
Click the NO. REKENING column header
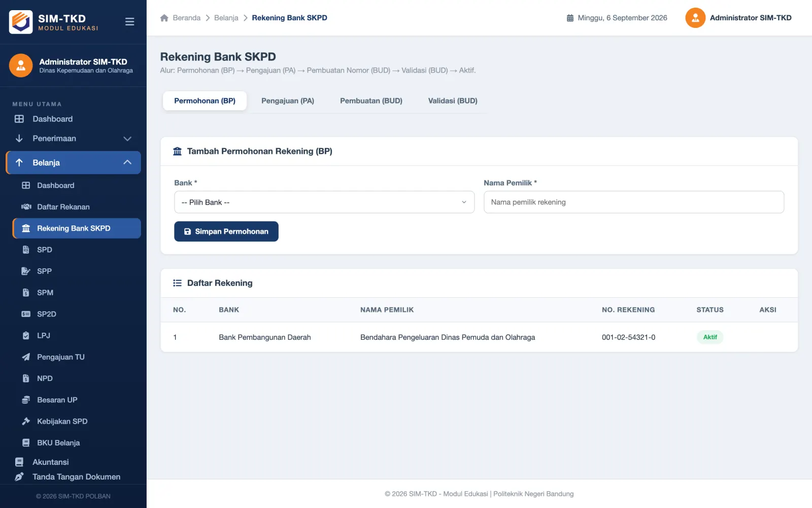tap(628, 310)
